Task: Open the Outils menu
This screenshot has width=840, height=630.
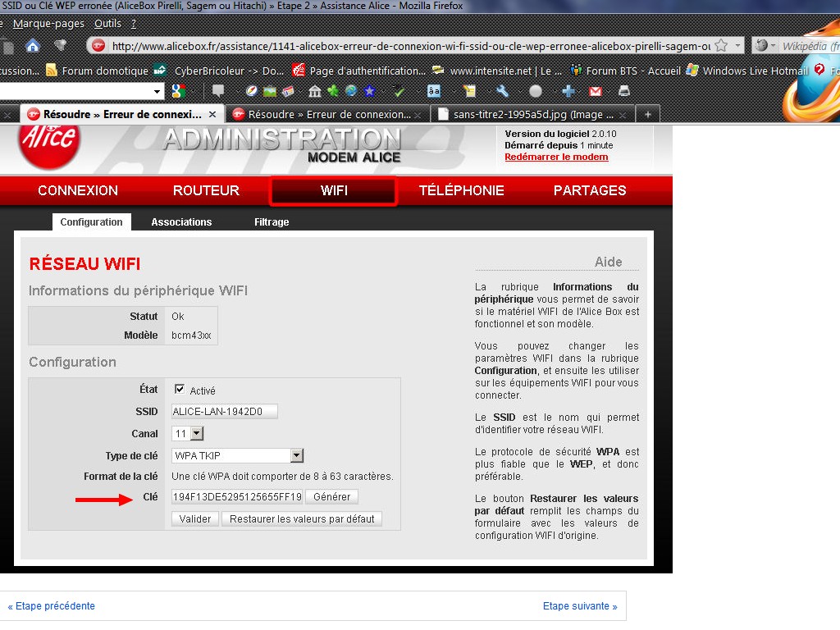Action: click(107, 24)
